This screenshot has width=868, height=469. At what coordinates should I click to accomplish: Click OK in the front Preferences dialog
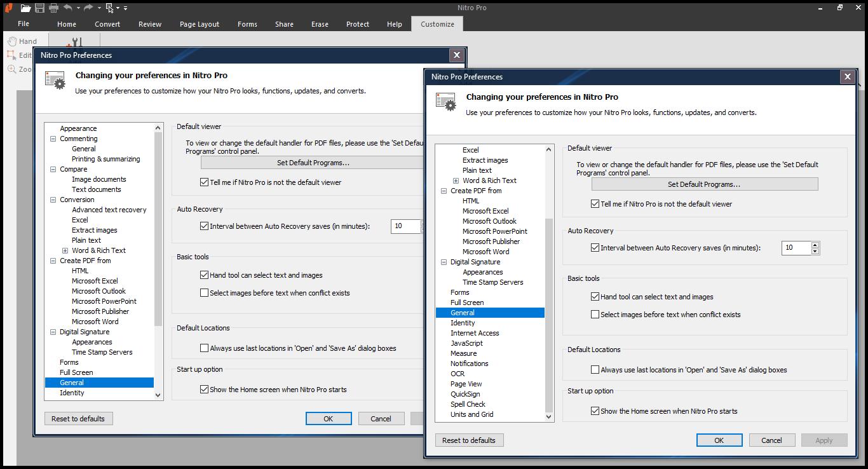(719, 440)
